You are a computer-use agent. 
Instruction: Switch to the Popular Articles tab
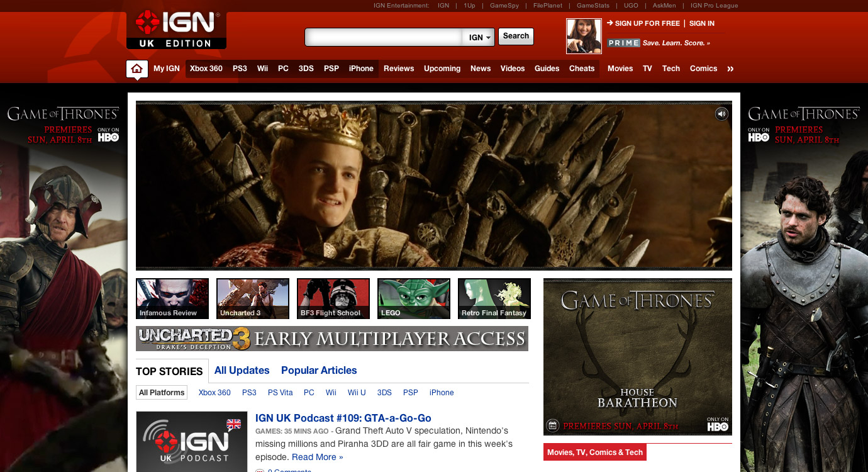[319, 371]
